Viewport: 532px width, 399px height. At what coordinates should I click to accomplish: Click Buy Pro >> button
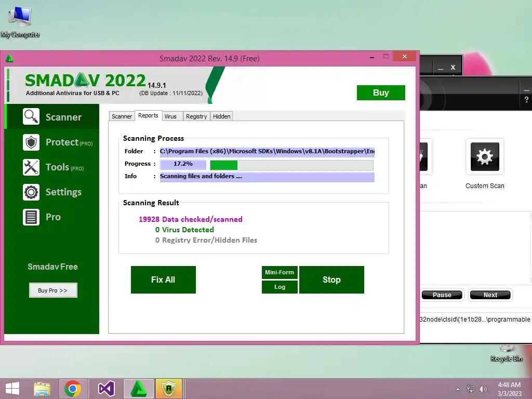(53, 290)
